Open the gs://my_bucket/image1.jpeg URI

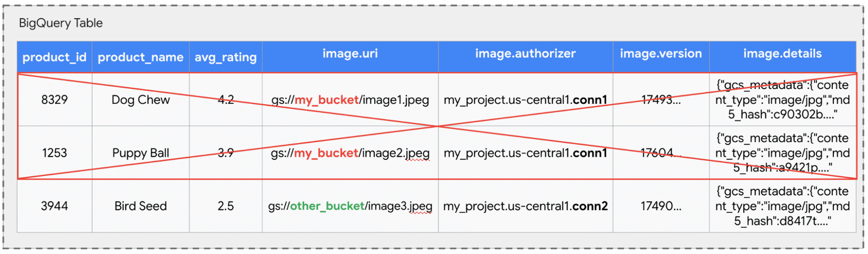coord(350,100)
